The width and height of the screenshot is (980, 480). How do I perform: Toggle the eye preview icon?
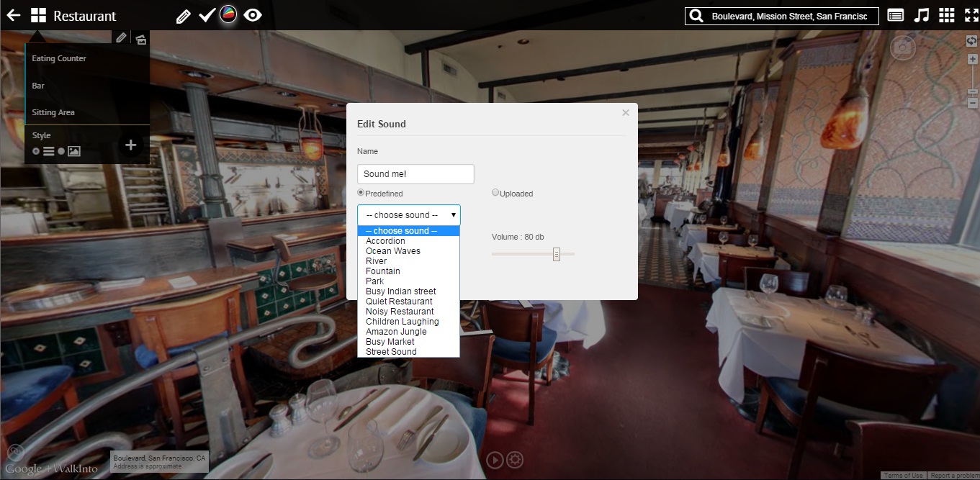coord(253,14)
